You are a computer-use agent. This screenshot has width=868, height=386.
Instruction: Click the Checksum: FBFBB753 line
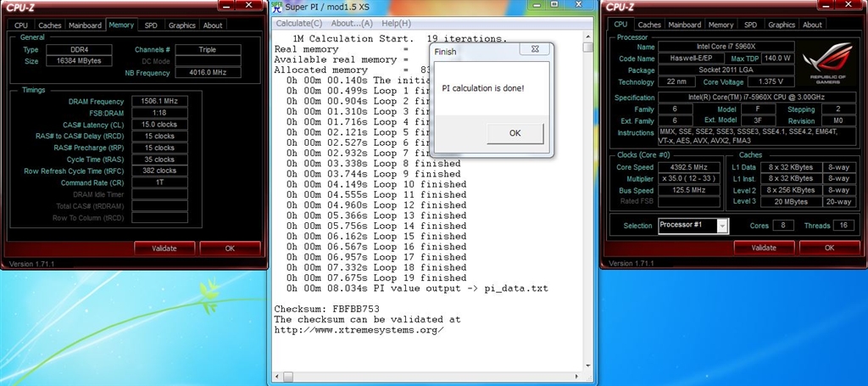click(x=326, y=309)
